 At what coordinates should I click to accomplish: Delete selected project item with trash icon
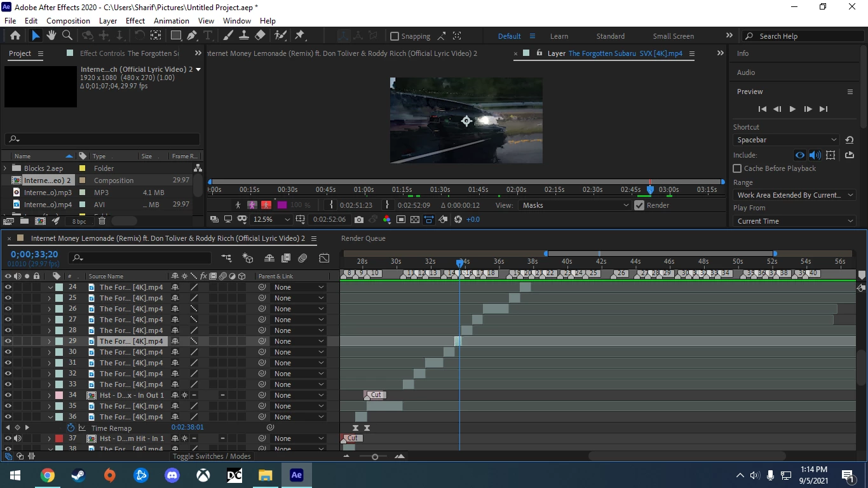[x=102, y=221]
